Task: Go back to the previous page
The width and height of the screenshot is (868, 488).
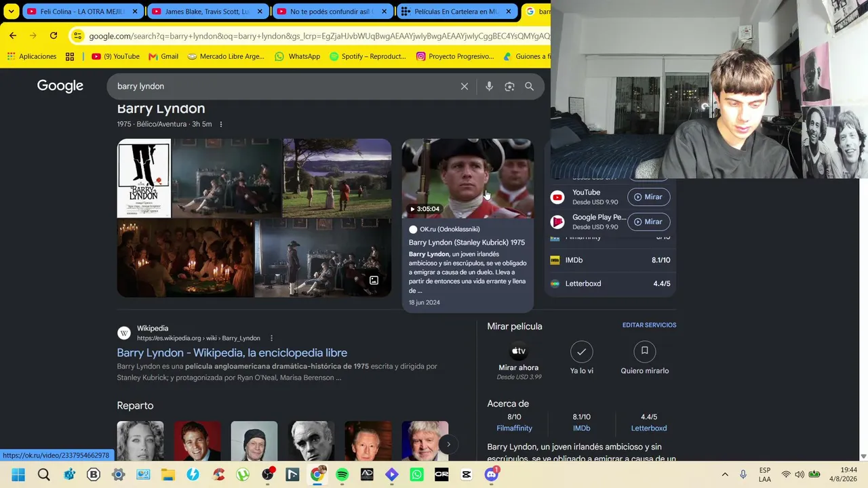Action: pyautogui.click(x=13, y=35)
